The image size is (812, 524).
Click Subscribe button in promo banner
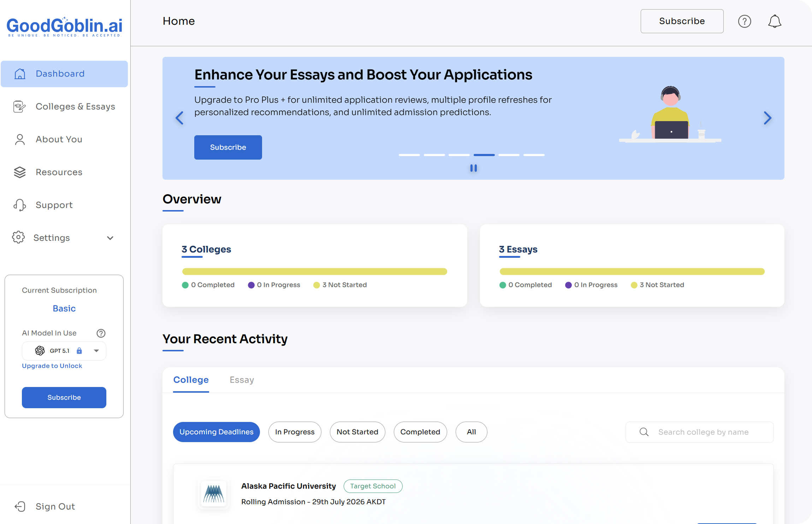click(x=228, y=147)
